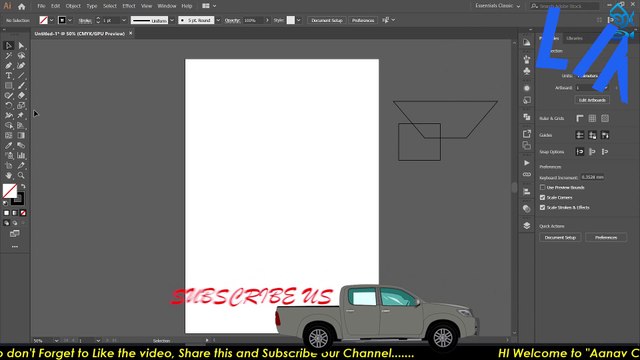Select the Eyedropper tool
Image resolution: width=640 pixels, height=360 pixels.
click(9, 145)
